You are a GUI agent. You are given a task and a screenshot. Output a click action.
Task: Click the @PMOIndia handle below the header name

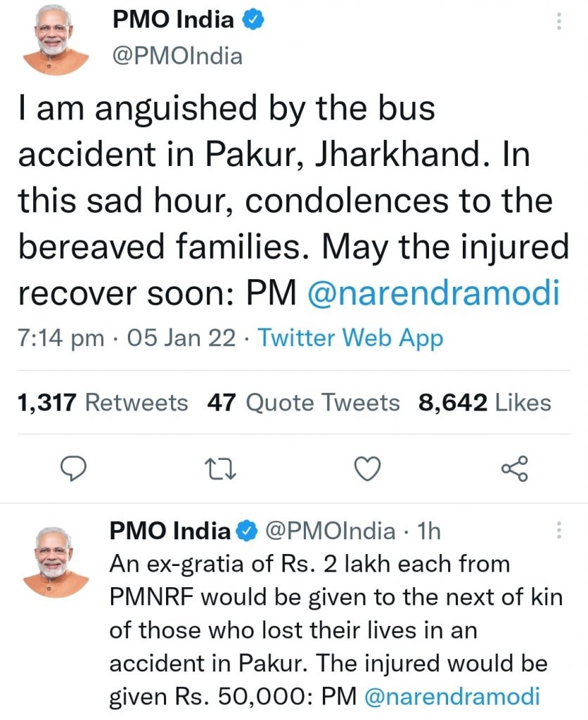(177, 56)
